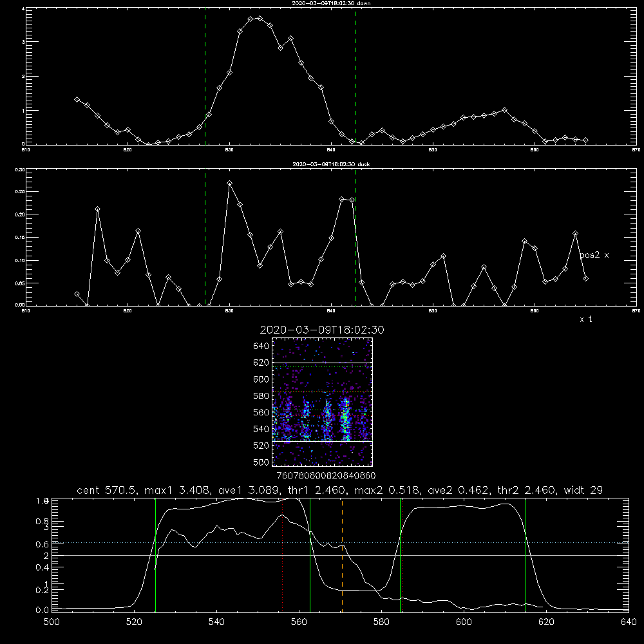Screen dimensions: 644x644
Task: Click the large timestamp title above the spectrogram
Action: coord(322,330)
